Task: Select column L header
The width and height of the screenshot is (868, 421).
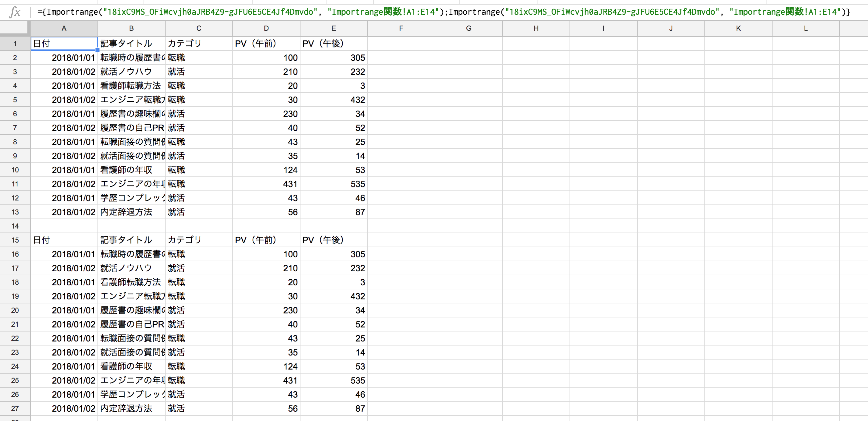Action: click(805, 28)
